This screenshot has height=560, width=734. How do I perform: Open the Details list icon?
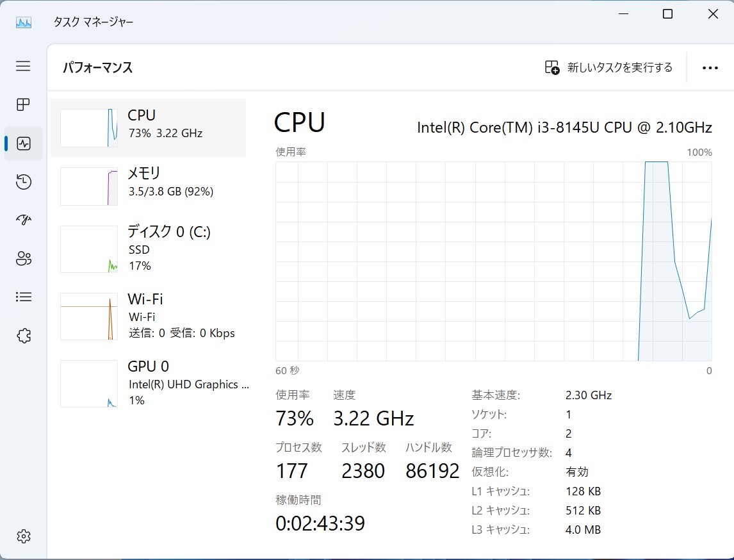click(23, 297)
